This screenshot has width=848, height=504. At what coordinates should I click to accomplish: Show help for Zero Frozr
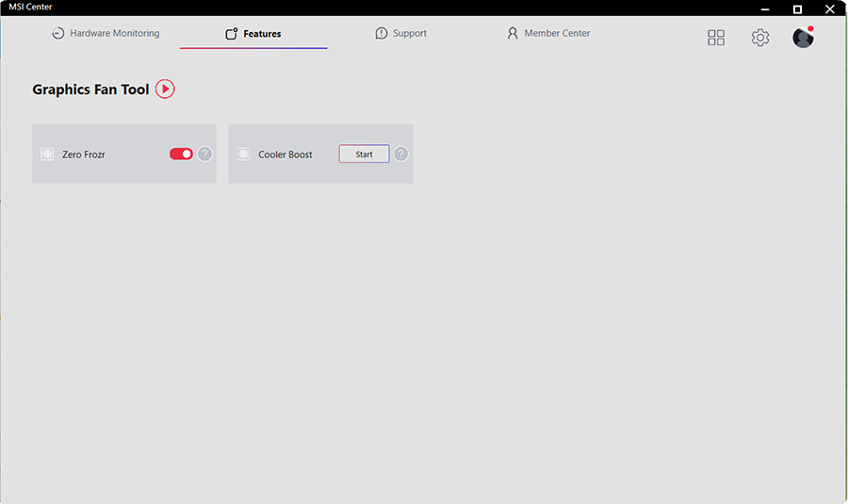click(205, 154)
